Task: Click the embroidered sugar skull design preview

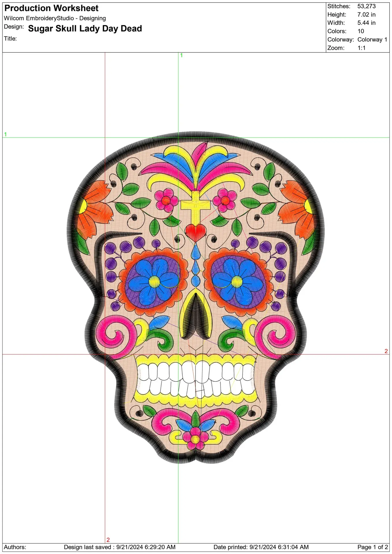Action: 196,298
